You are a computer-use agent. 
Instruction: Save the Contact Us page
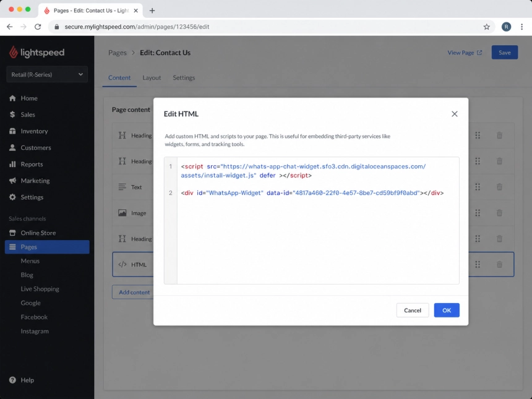505,53
